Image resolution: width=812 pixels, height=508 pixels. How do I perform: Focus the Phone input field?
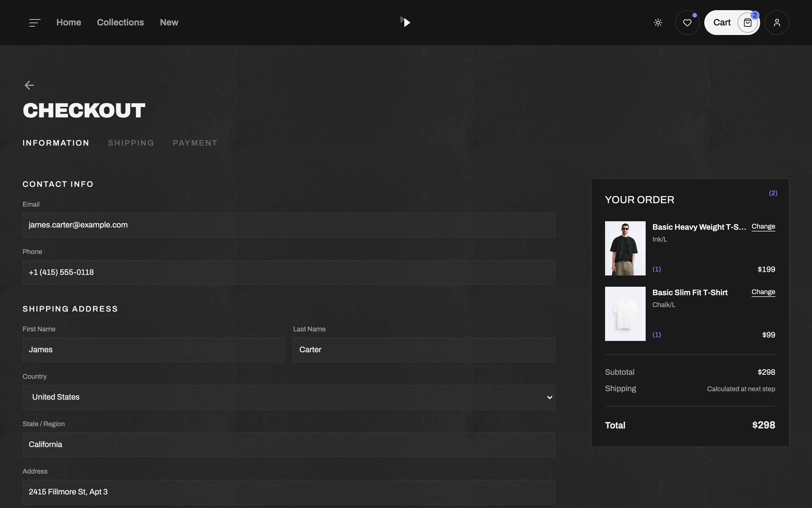click(288, 272)
